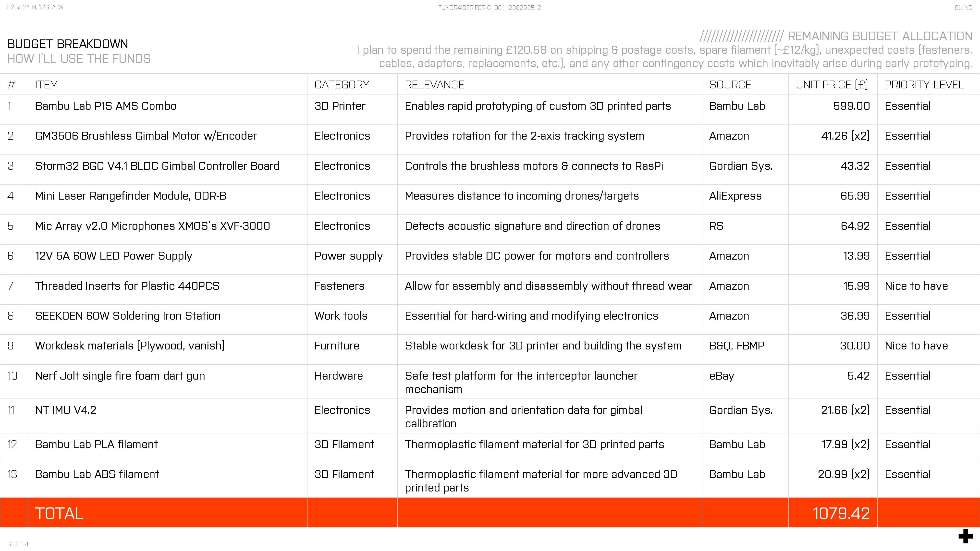Click the GM3506 Brushless Gimbal Motor item
This screenshot has height=551, width=980.
tap(146, 136)
